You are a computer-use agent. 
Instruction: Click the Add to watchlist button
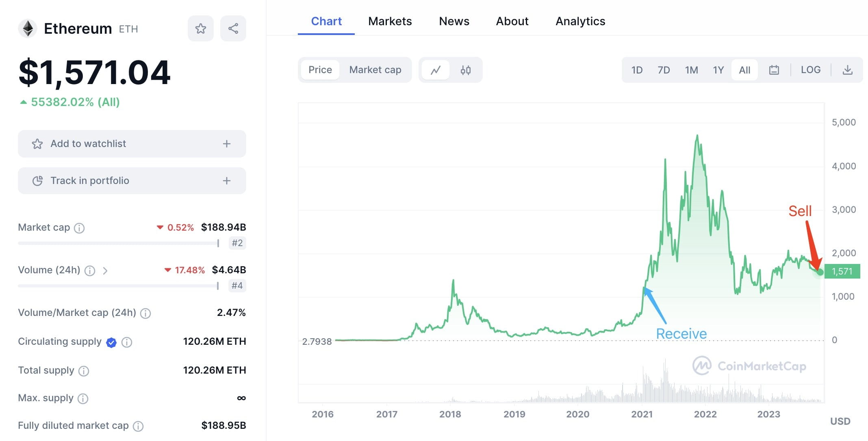tap(88, 144)
